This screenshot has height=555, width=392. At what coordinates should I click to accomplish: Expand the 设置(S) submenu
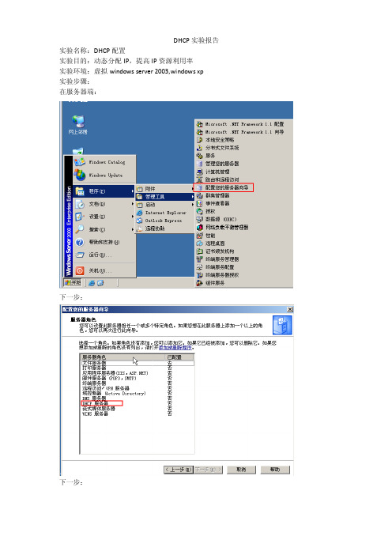point(104,217)
